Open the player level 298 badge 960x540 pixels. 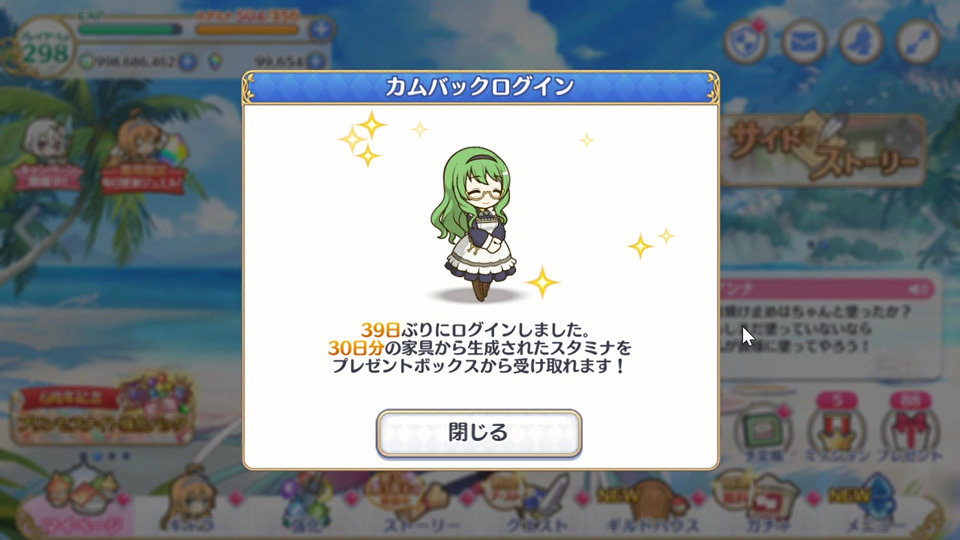44,49
